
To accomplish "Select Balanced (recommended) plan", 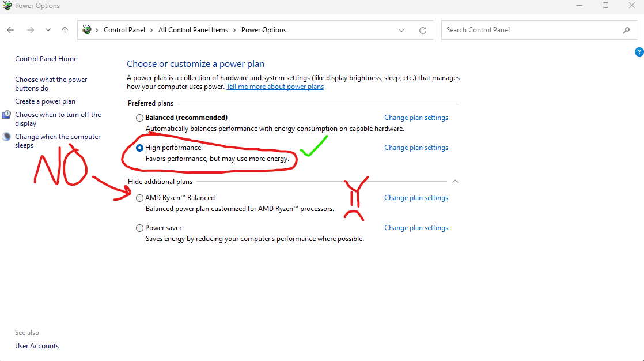I will 139,118.
